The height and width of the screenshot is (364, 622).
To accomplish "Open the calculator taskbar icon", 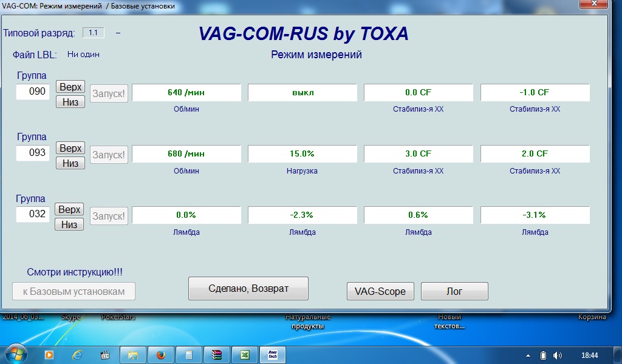I will tap(188, 355).
